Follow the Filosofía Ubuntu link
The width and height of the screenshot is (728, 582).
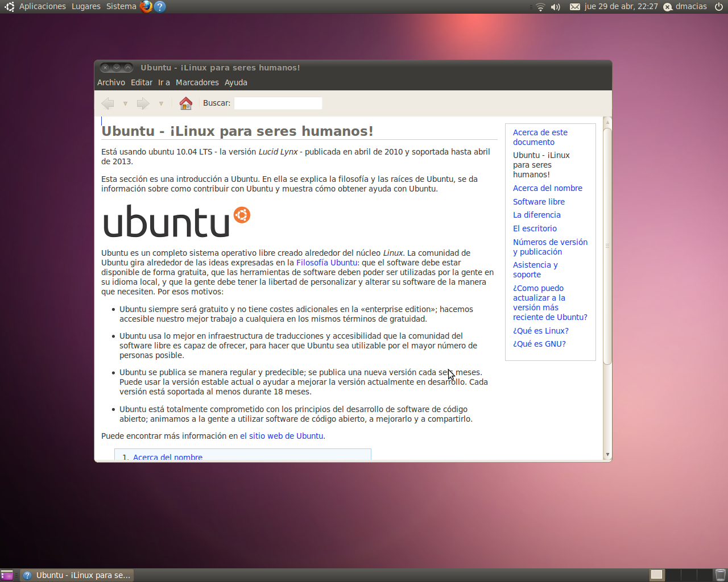[326, 263]
